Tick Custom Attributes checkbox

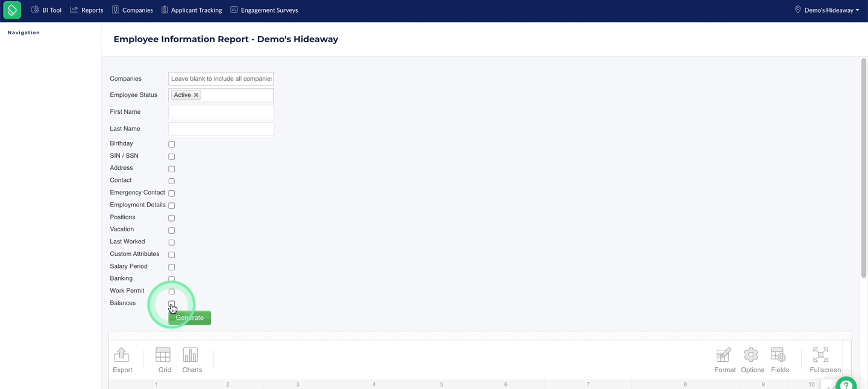[172, 255]
